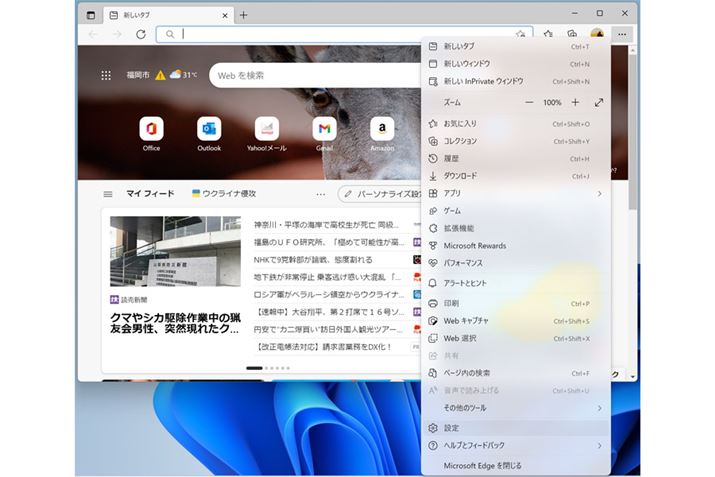This screenshot has height=477, width=715.
Task: Open the feed hamburger menu
Action: pos(108,194)
